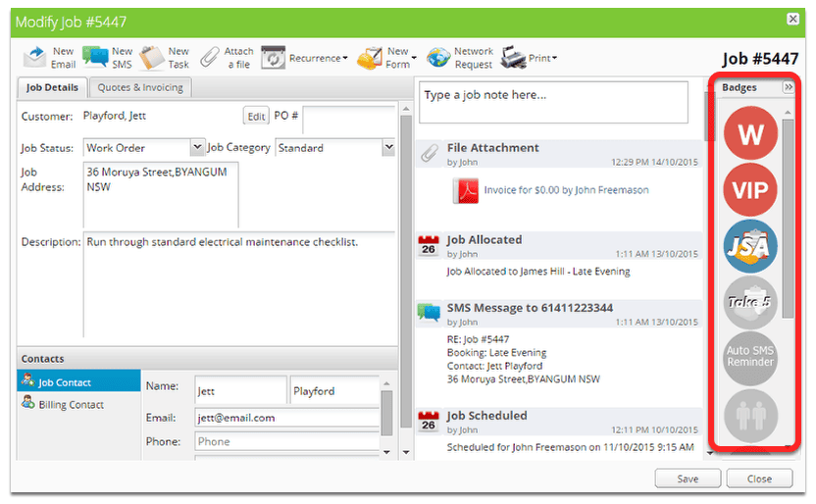Click the Job Allocated note heading
Viewport: 816px width, 504px height.
click(x=484, y=240)
